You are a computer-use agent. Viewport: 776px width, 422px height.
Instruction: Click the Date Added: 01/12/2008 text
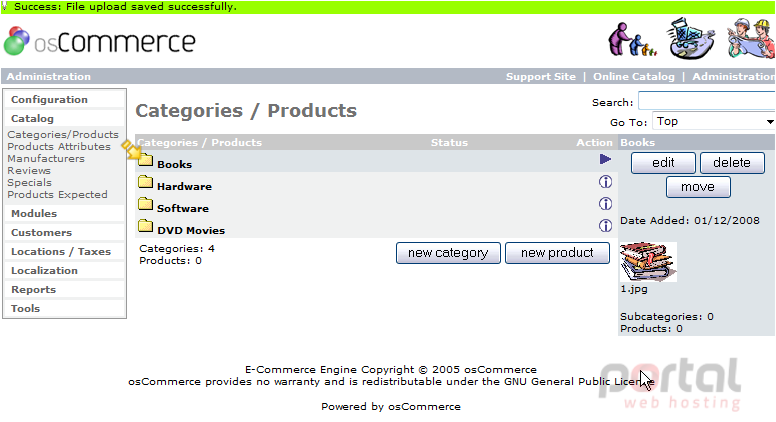(690, 221)
